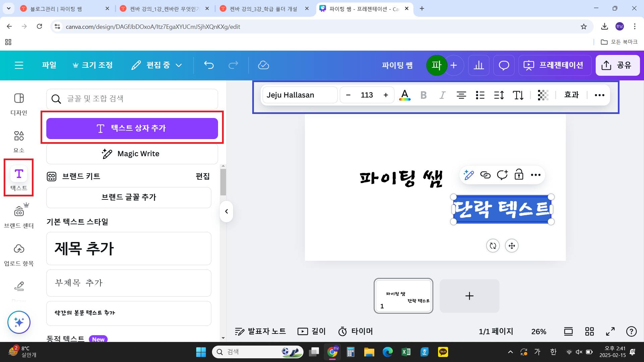Select the page 1 thumbnail
644x362 pixels.
point(403,296)
